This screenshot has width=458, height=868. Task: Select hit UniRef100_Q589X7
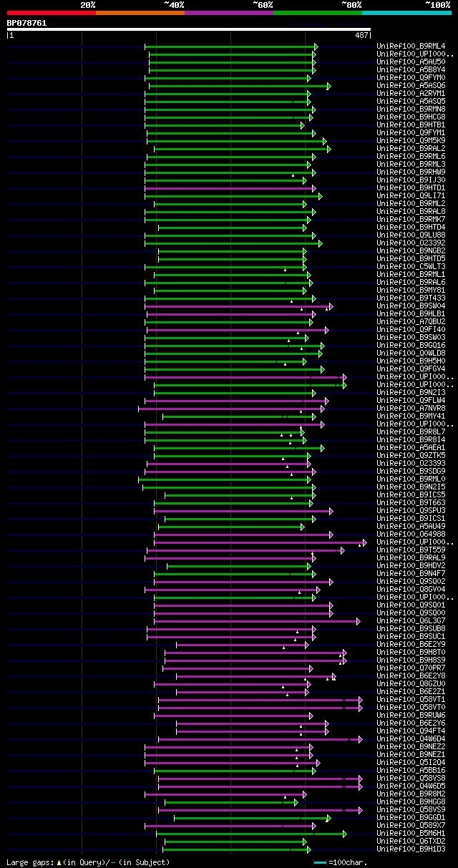point(411,826)
